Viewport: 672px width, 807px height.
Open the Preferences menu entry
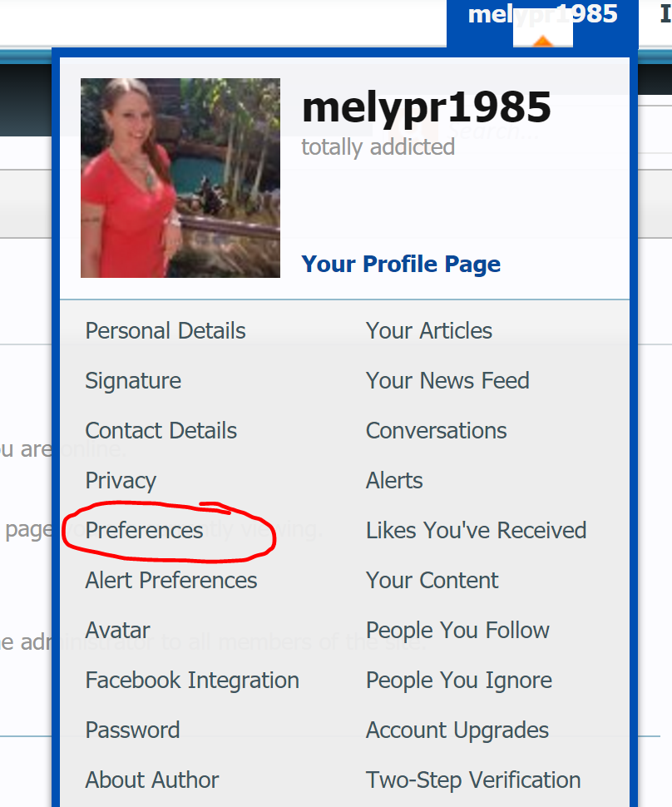point(144,531)
